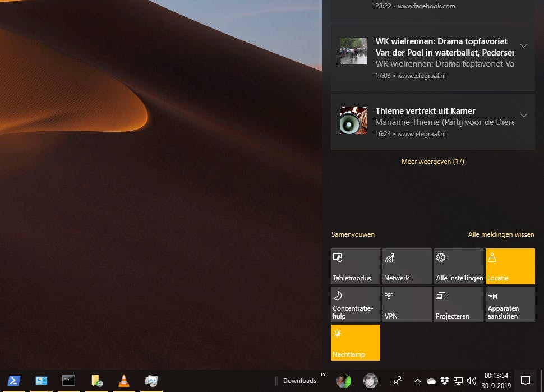
Task: Open the VPN quick action tile
Action: (x=407, y=304)
